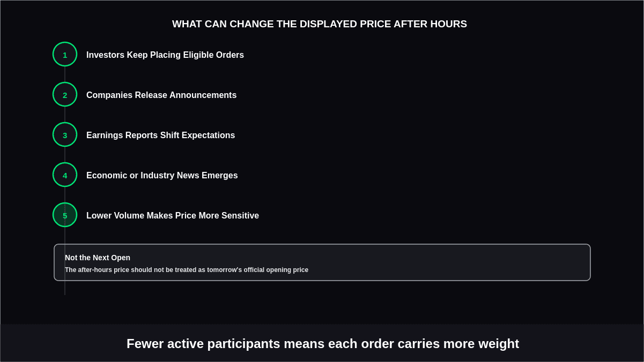644x362 pixels.
Task: Click connector line between circles 1 and 2
Action: click(x=65, y=74)
